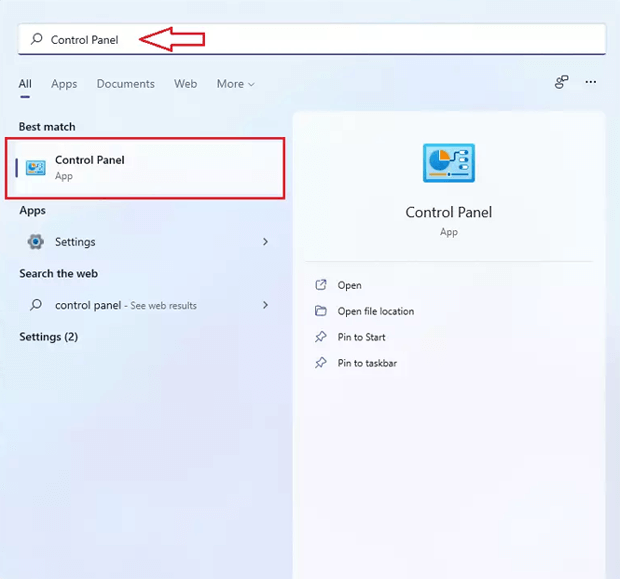Click the Pin to Start pin icon
Image resolution: width=620 pixels, height=579 pixels.
(321, 337)
